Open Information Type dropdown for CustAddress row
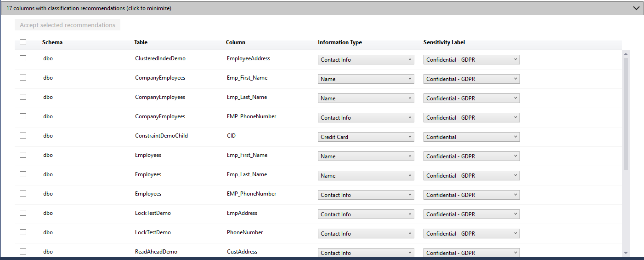 pyautogui.click(x=366, y=253)
